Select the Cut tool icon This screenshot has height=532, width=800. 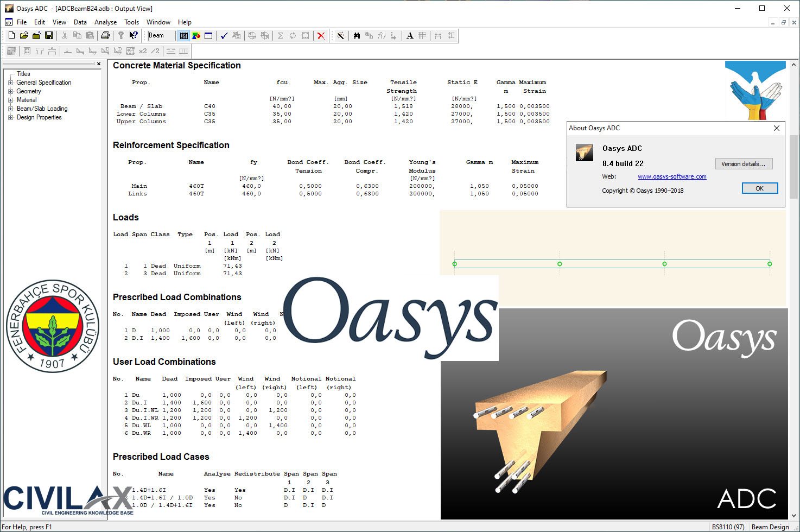click(x=64, y=35)
